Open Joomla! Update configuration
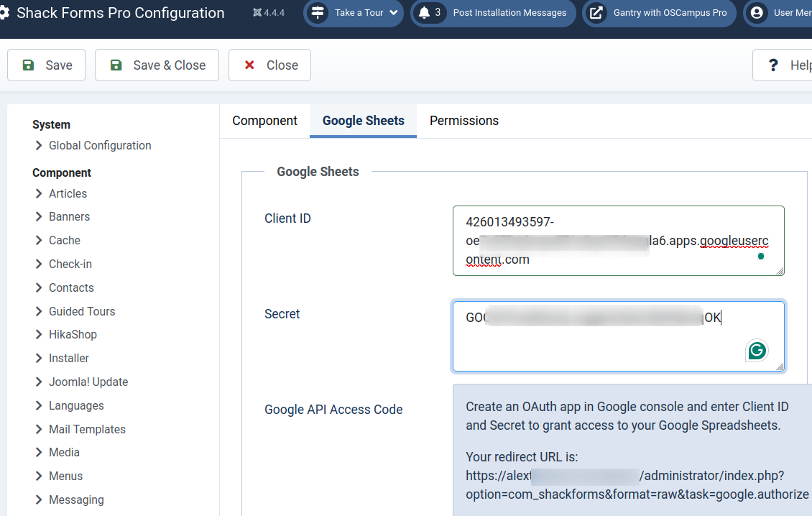The height and width of the screenshot is (516, 812). (88, 382)
